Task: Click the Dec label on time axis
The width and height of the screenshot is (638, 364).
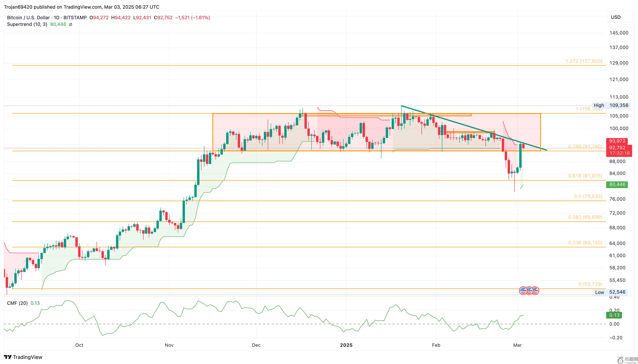Action: [x=256, y=345]
